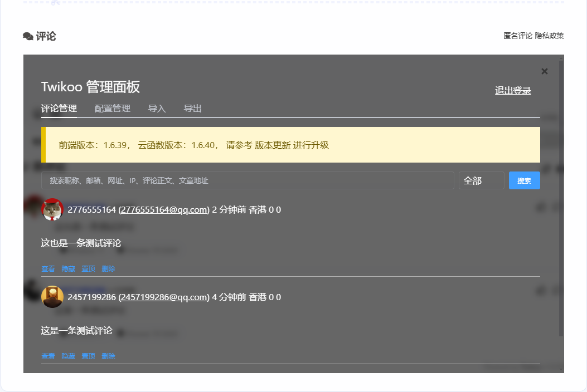Click the cat avatar of 2776555164
This screenshot has width=587, height=392.
point(52,209)
